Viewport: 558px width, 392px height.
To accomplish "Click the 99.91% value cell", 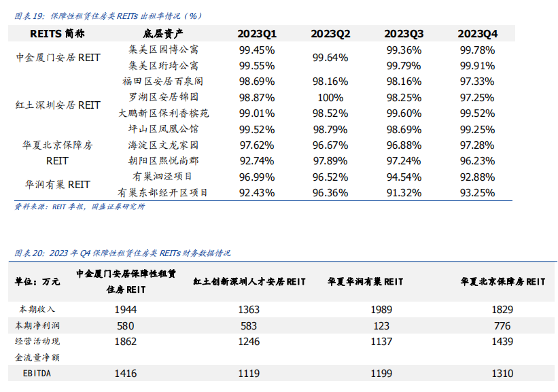I will (477, 66).
